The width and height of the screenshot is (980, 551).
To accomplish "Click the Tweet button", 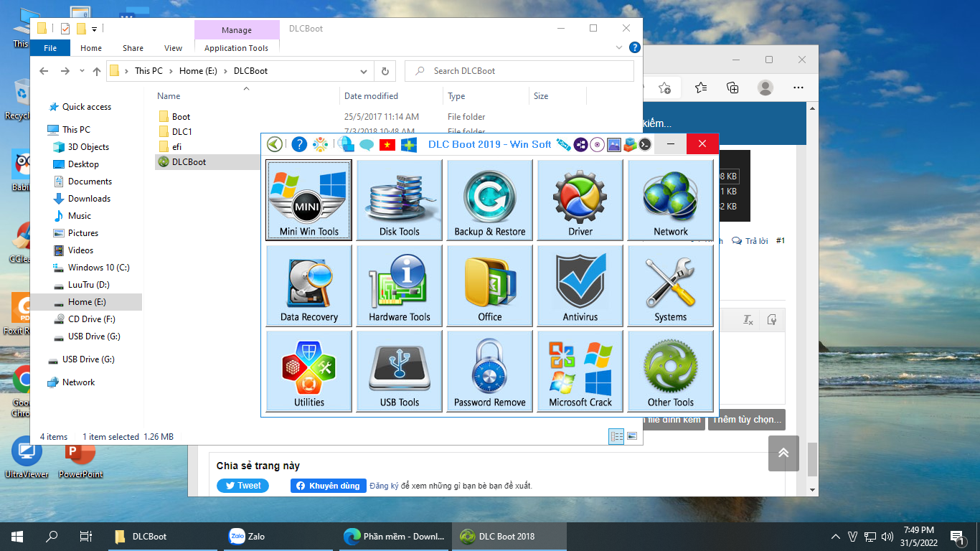I will tap(242, 486).
